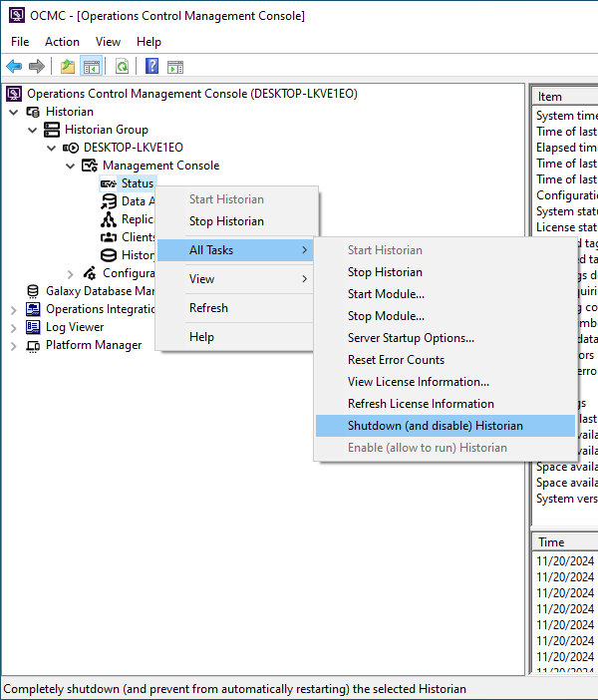598x700 pixels.
Task: Open the File menu
Action: 20,42
